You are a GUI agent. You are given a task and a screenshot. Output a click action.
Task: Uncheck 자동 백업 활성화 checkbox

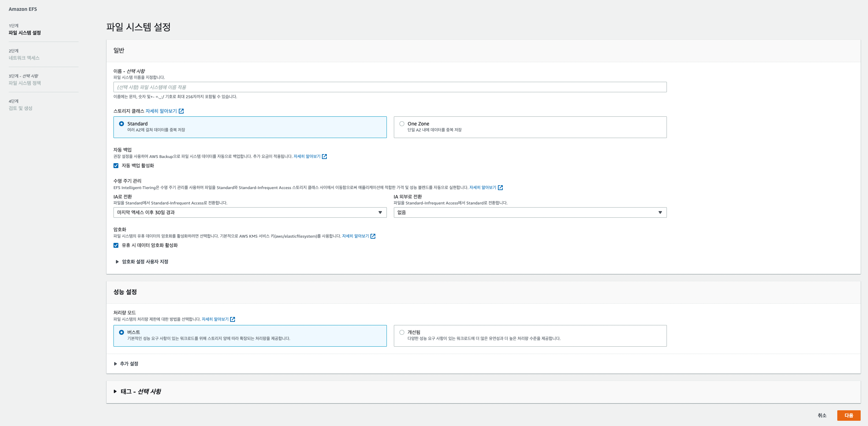point(116,166)
